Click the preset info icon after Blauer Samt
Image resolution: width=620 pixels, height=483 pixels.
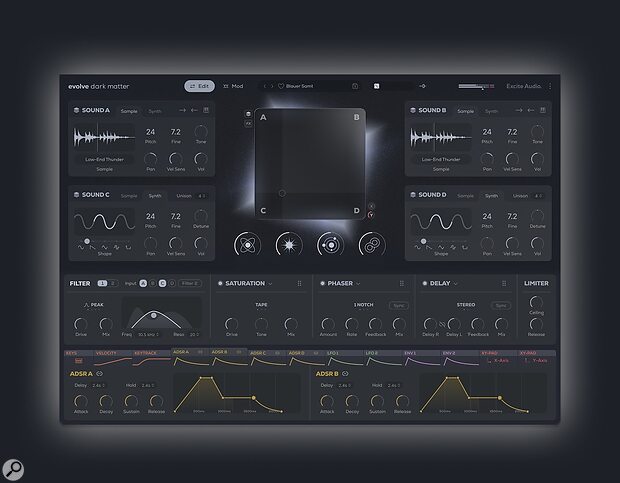pyautogui.click(x=355, y=86)
